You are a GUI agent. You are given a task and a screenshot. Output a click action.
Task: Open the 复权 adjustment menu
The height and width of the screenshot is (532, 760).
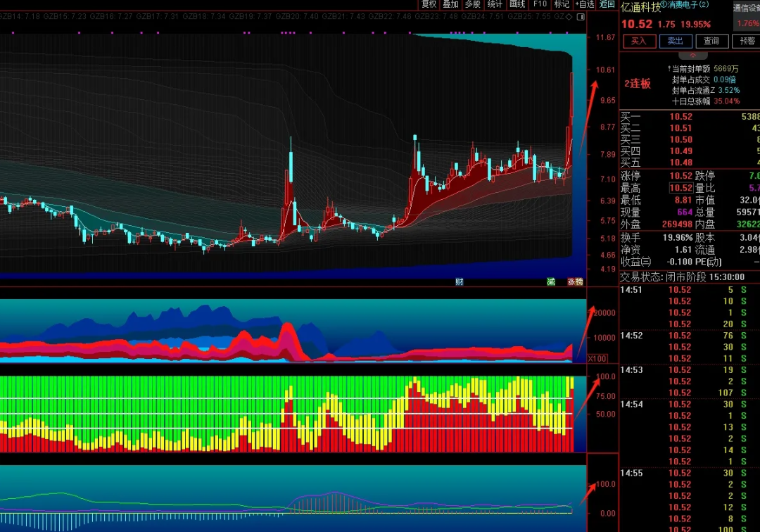pos(429,4)
